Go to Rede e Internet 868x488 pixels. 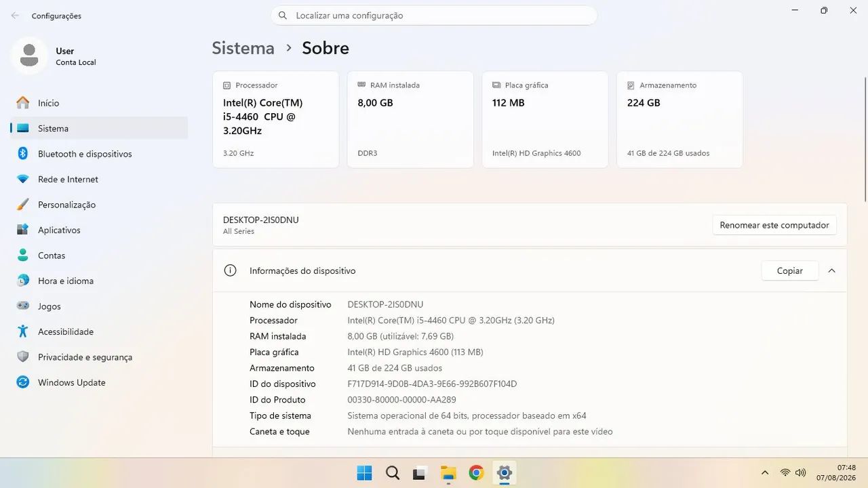point(99,179)
